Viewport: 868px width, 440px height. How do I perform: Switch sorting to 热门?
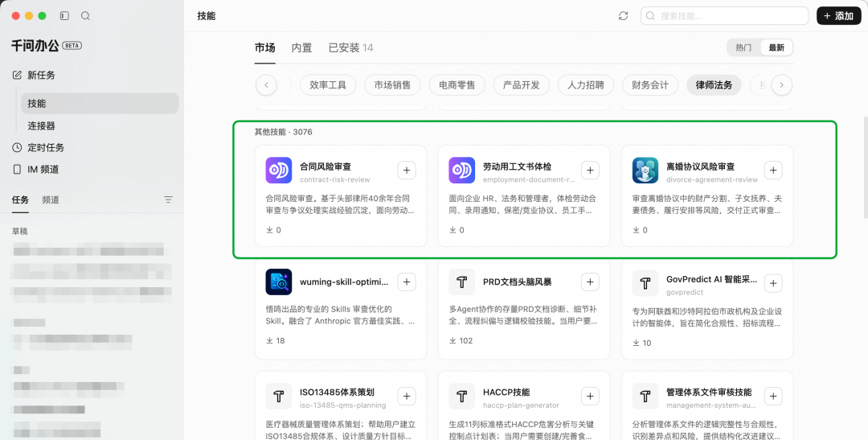click(743, 47)
